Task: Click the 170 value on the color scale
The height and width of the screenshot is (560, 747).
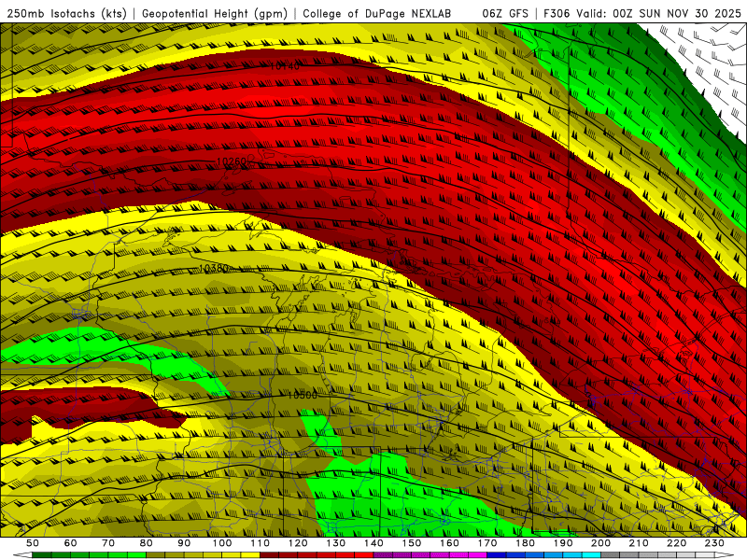Action: 487,543
